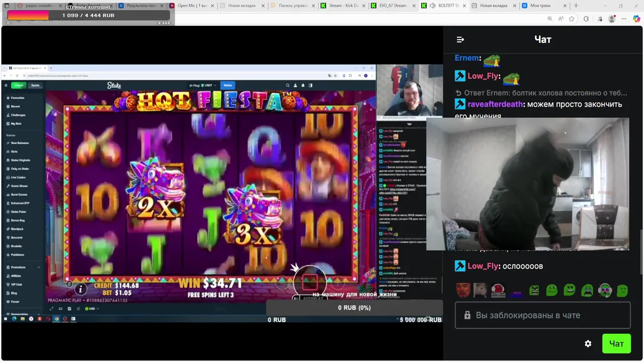Click the green Чат send button

(616, 344)
